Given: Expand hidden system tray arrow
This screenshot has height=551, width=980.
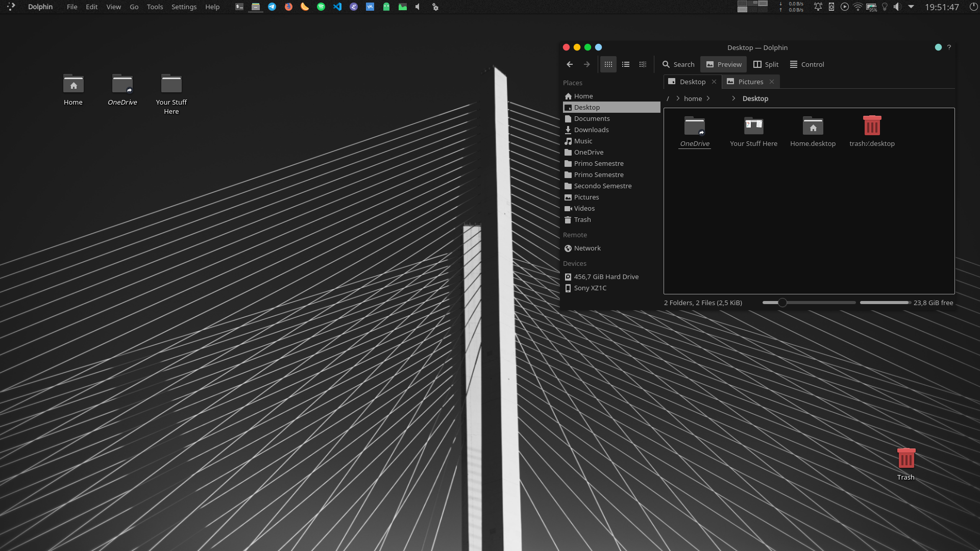Looking at the screenshot, I should [911, 7].
